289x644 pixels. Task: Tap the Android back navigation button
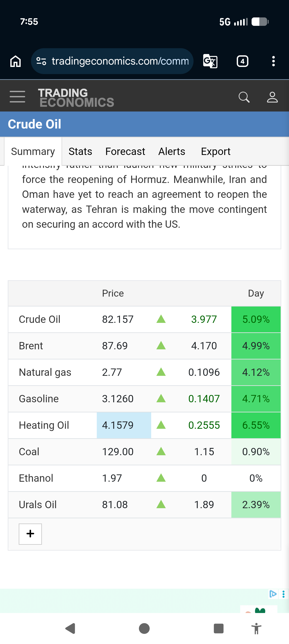[71, 629]
